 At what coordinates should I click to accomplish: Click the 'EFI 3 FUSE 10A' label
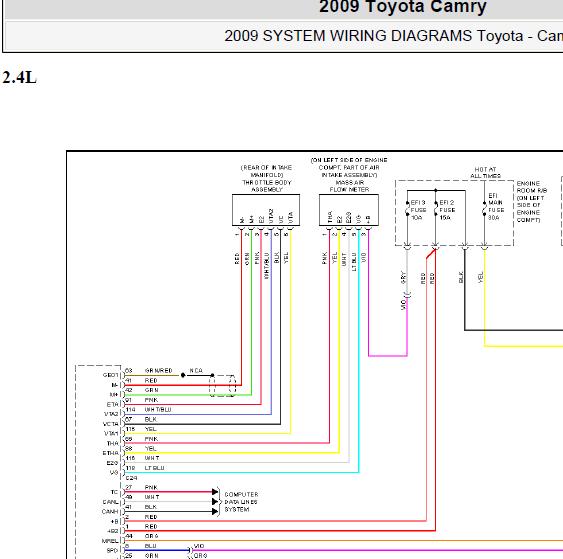[418, 210]
